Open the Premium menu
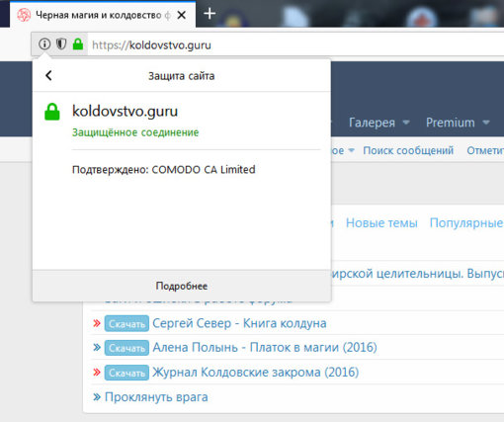504x422 pixels. [x=451, y=123]
